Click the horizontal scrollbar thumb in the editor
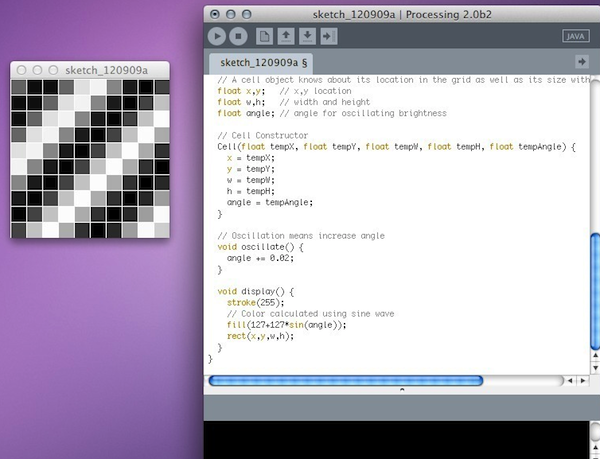 pos(346,380)
